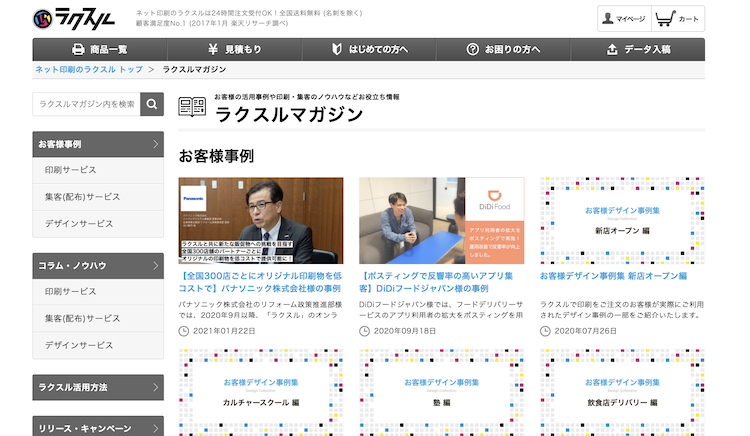This screenshot has width=750, height=436.
Task: Select デザインサービス under お客様事例
Action: coord(98,224)
